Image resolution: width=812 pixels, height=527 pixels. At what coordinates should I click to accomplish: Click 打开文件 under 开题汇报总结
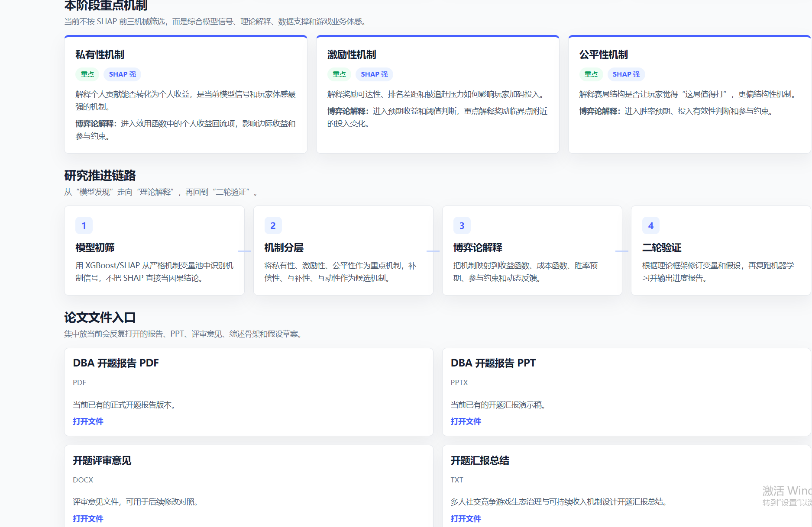coord(466,518)
